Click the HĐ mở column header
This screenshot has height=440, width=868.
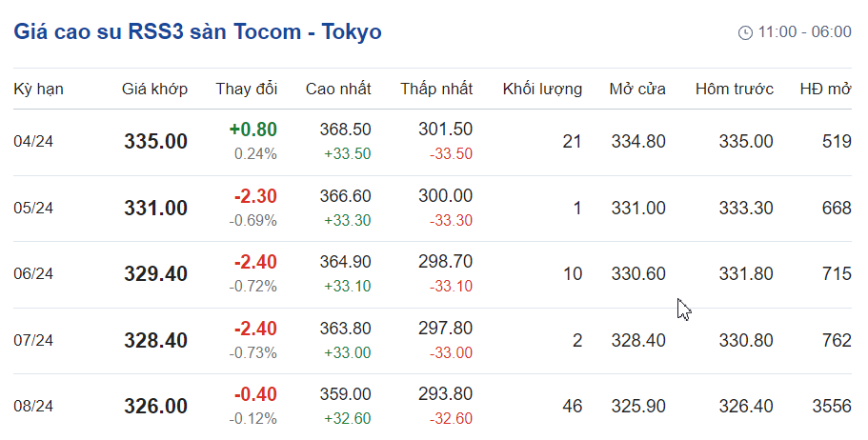click(x=825, y=90)
